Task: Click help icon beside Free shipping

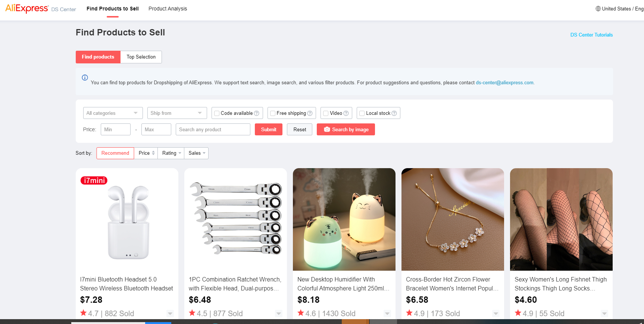Action: coord(310,113)
